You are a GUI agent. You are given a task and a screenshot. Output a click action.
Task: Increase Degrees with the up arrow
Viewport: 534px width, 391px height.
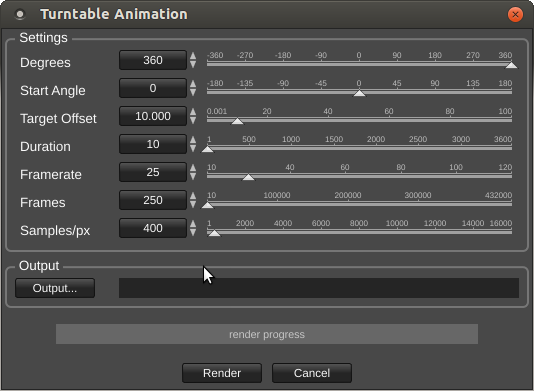point(193,56)
